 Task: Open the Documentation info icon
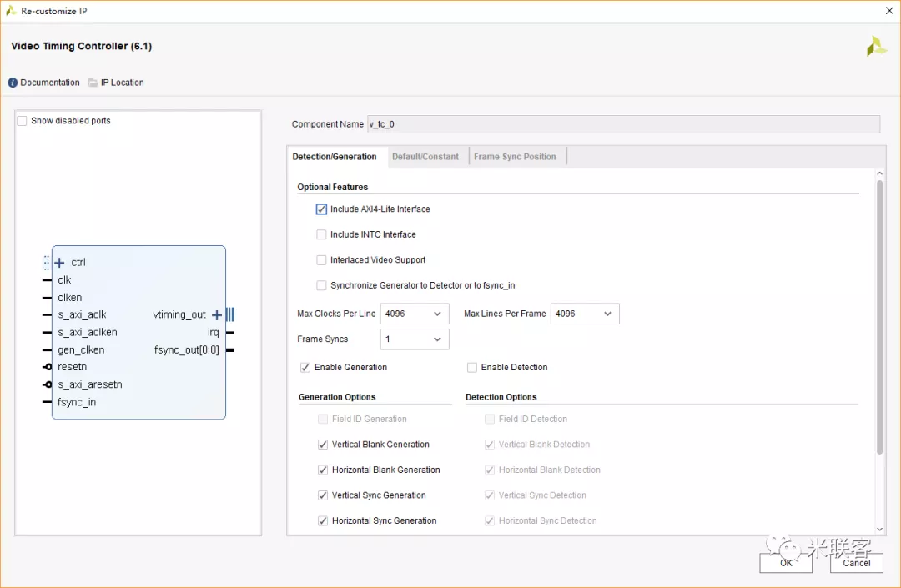click(x=13, y=83)
